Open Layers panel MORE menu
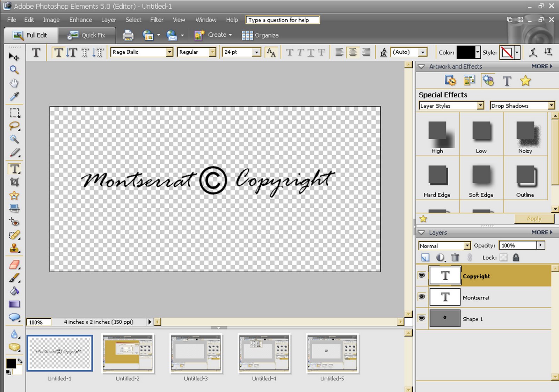Screen dimensions: 559x392 click(x=542, y=232)
